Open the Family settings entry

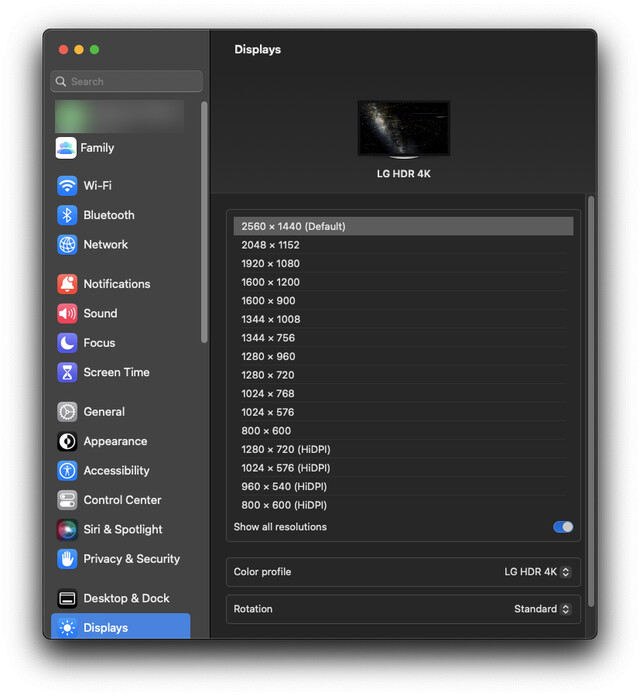97,148
